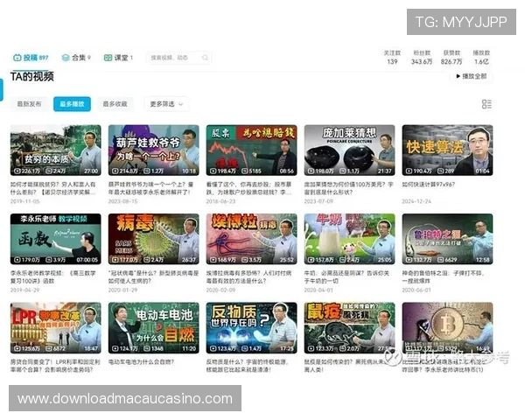Click the date 2018-06-23
The height and width of the screenshot is (420, 525).
pos(221,201)
